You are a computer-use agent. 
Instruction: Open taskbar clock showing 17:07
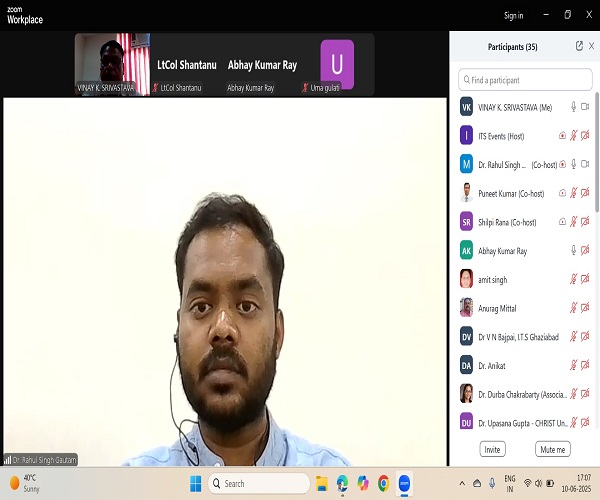click(x=576, y=483)
